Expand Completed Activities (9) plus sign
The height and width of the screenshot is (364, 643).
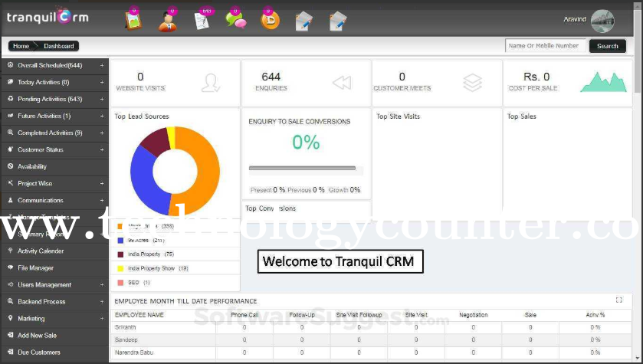click(x=102, y=133)
